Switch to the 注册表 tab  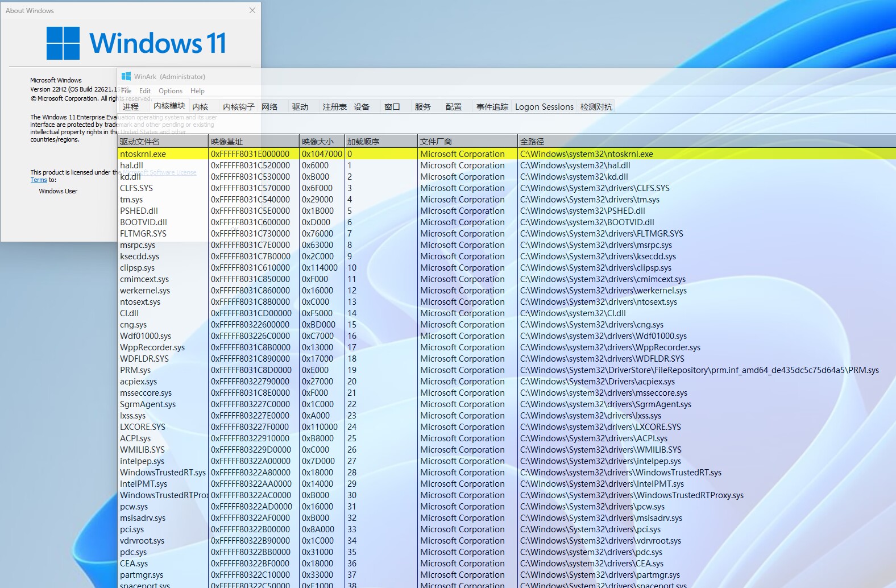[335, 107]
